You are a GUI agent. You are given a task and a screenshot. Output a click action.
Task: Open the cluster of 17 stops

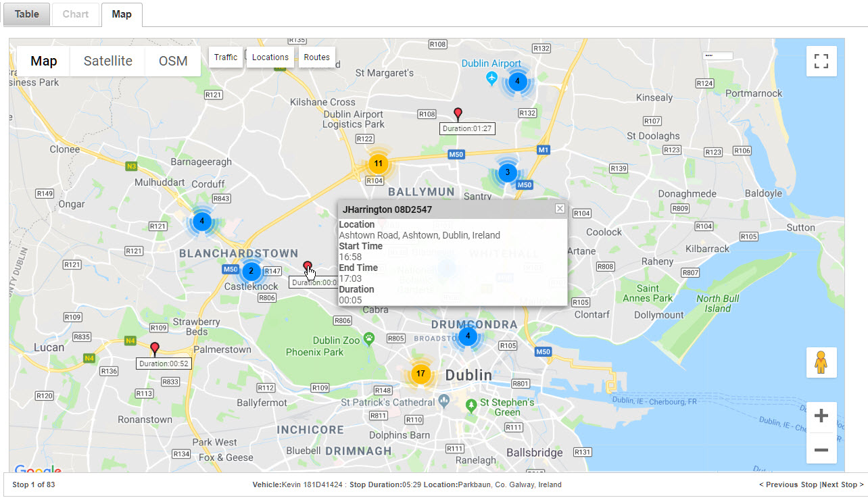point(420,374)
